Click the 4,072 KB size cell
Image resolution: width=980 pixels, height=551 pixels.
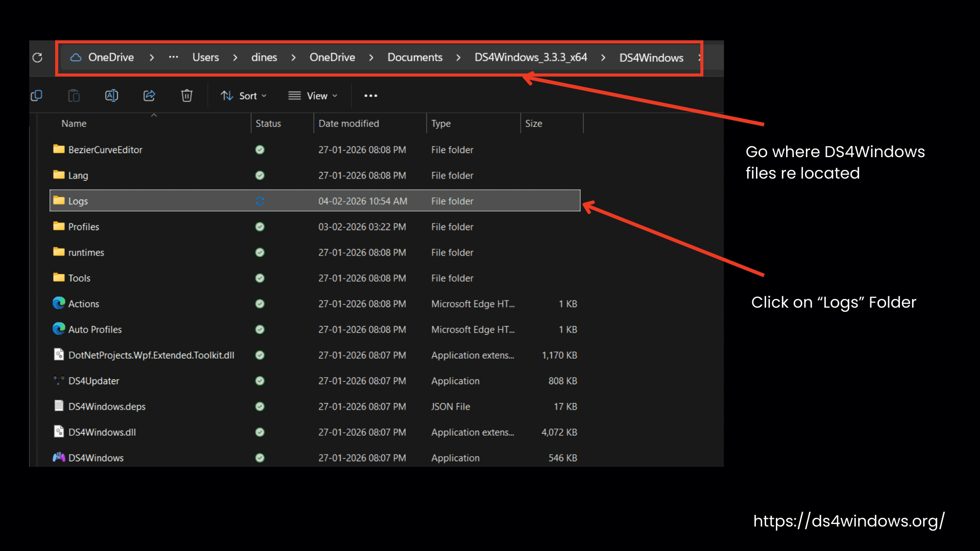click(x=559, y=432)
